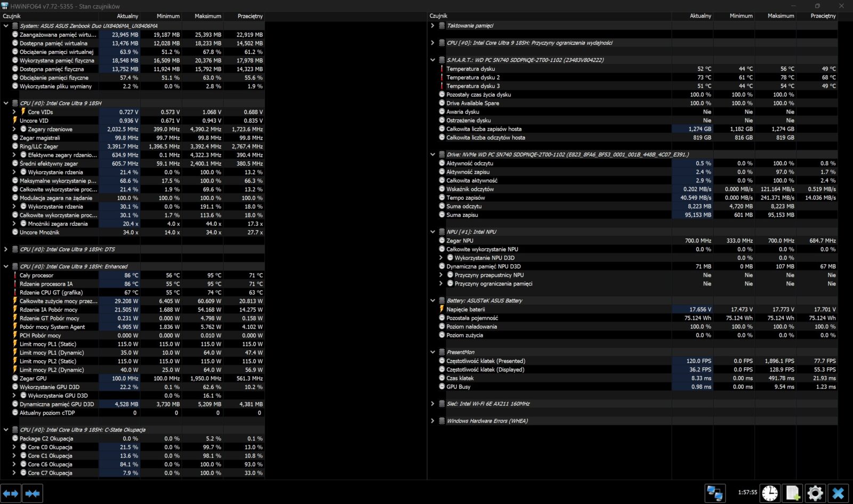Select the Temperatura dysku 2 row
The image size is (853, 504).
pos(473,77)
